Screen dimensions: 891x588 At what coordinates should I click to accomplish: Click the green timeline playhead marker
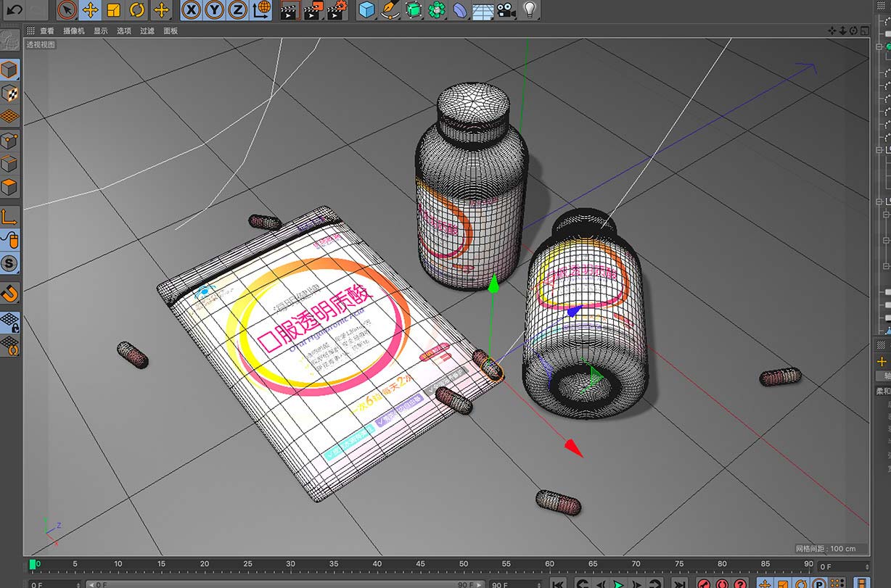[33, 564]
